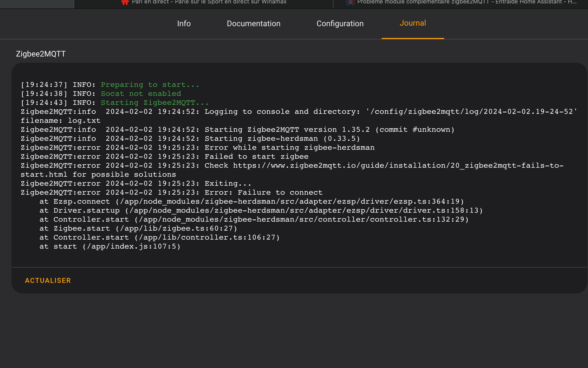Open the Documentation tab
Viewport: 588px width, 368px height.
click(x=253, y=24)
